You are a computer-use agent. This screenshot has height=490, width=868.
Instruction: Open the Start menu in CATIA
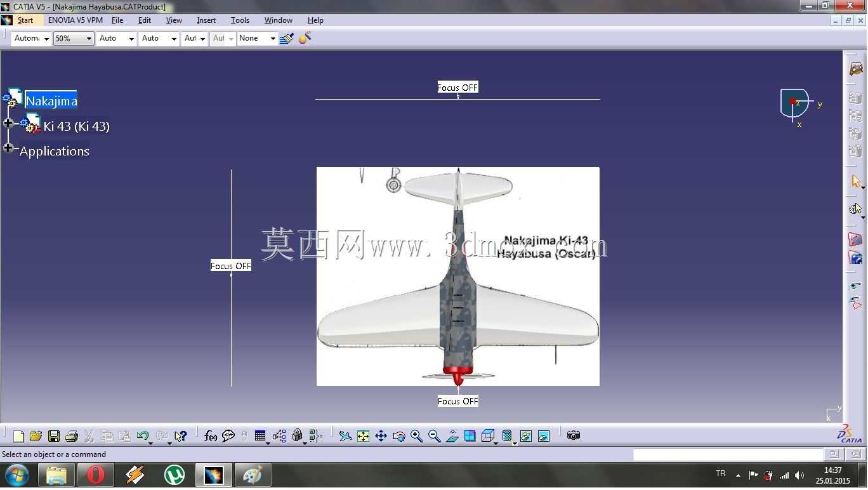pos(25,20)
